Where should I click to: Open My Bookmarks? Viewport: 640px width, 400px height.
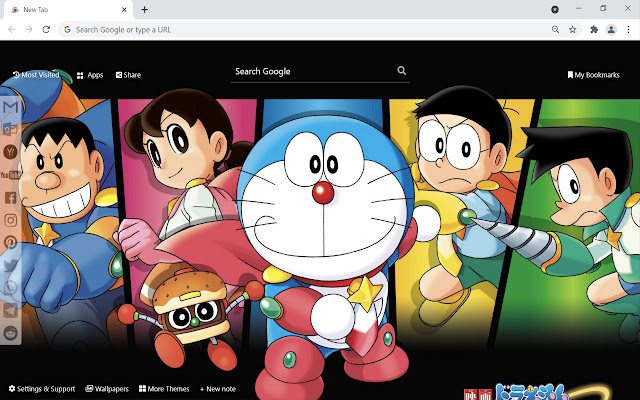593,75
